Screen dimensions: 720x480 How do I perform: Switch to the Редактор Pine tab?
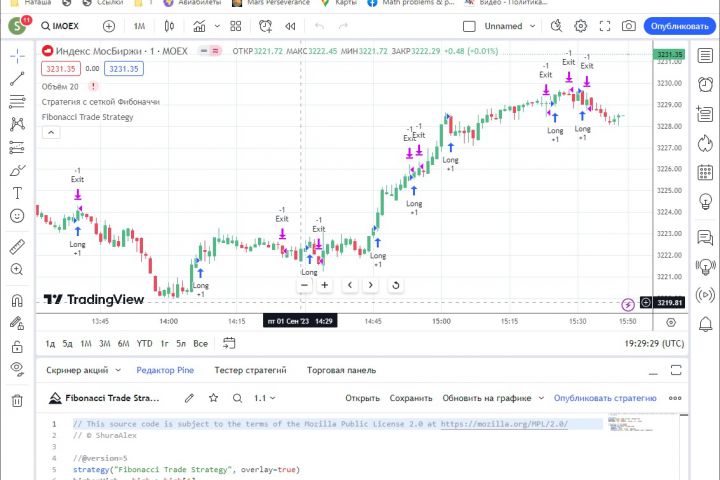[x=165, y=370]
